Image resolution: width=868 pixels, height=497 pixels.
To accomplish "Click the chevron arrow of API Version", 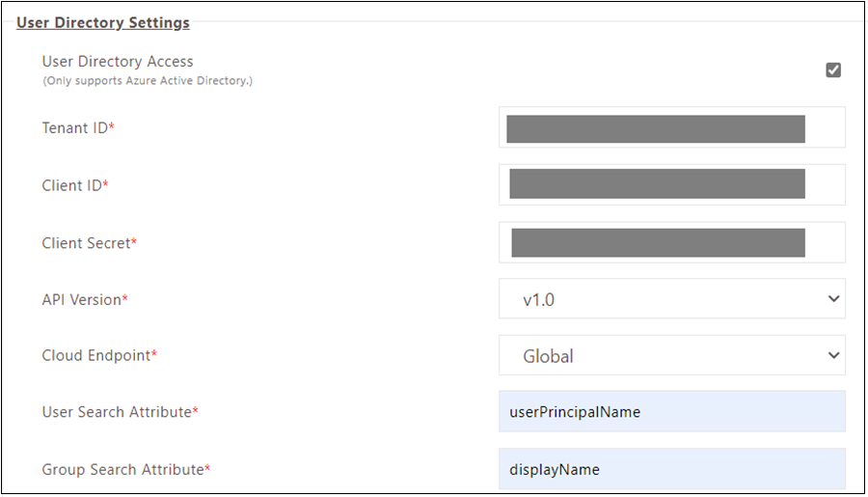I will click(x=833, y=298).
